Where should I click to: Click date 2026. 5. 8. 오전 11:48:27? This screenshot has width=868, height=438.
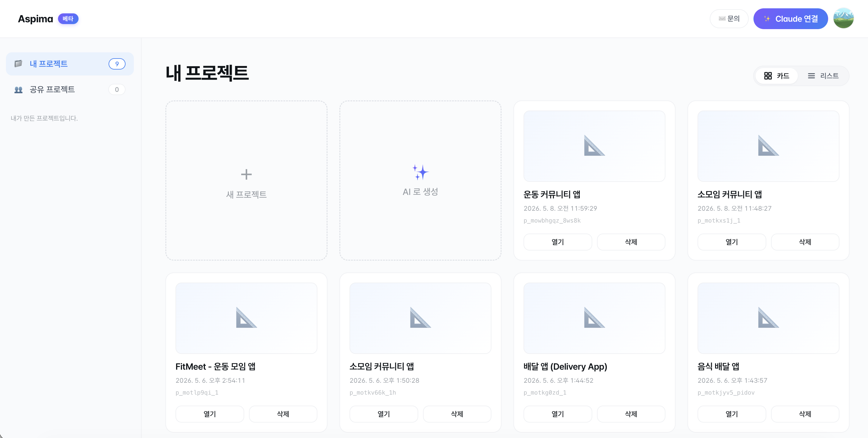point(734,208)
